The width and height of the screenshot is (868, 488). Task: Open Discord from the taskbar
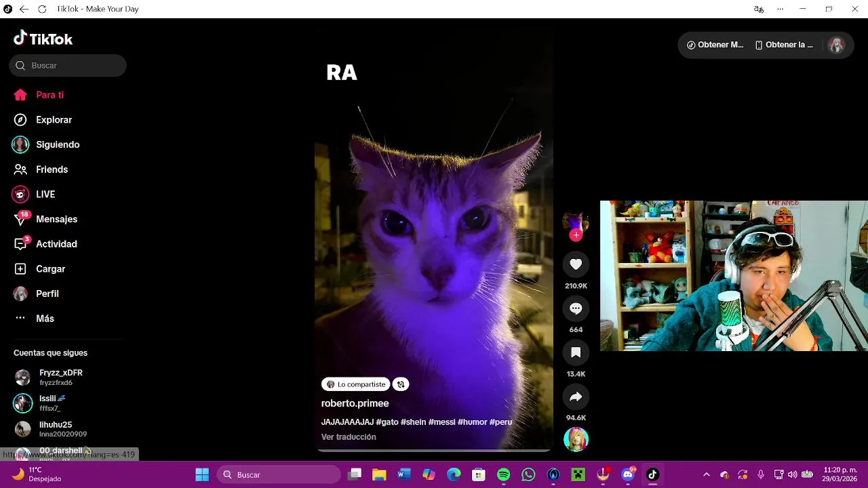pyautogui.click(x=628, y=474)
